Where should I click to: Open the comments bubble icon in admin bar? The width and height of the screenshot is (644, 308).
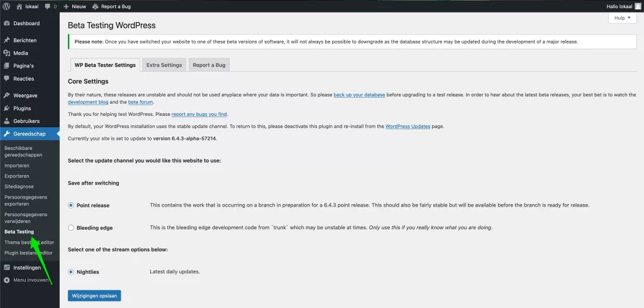pyautogui.click(x=48, y=6)
